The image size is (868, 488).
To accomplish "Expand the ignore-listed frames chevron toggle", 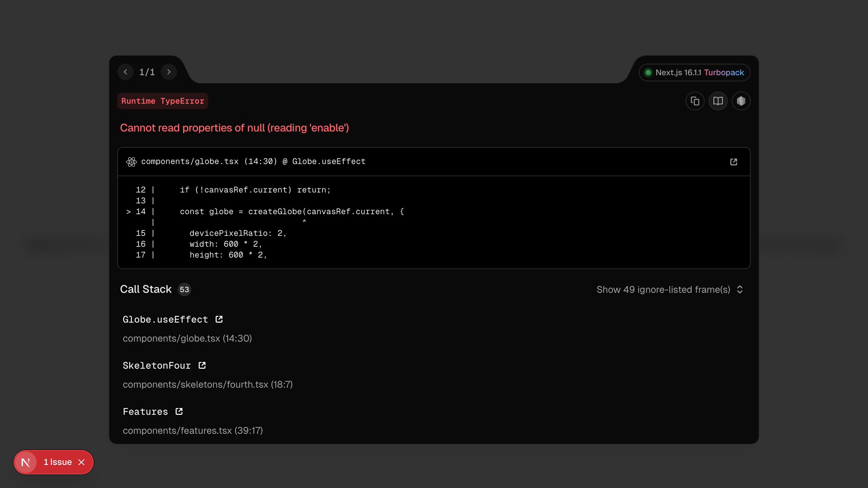I will click(x=740, y=289).
